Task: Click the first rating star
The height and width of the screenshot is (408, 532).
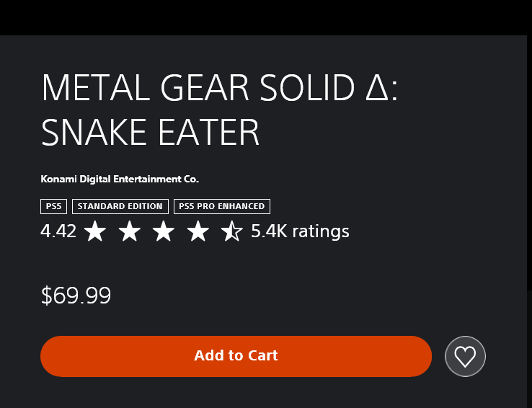Action: 95,231
